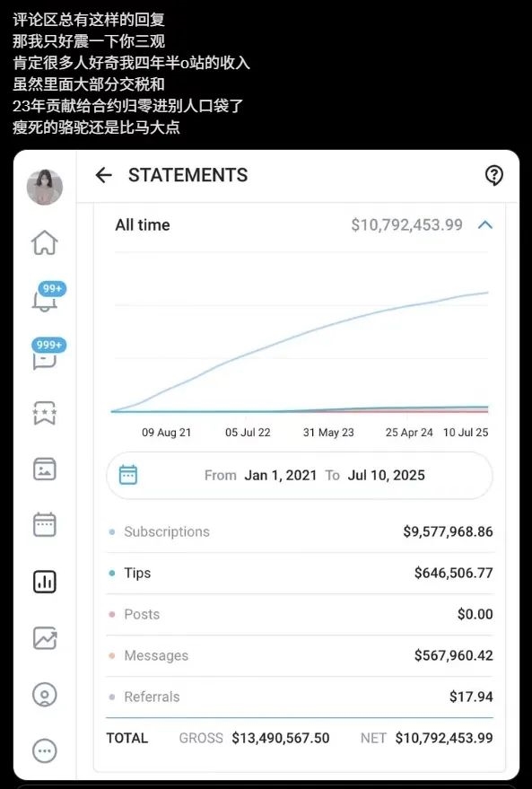Select the Tips earnings row

point(300,574)
